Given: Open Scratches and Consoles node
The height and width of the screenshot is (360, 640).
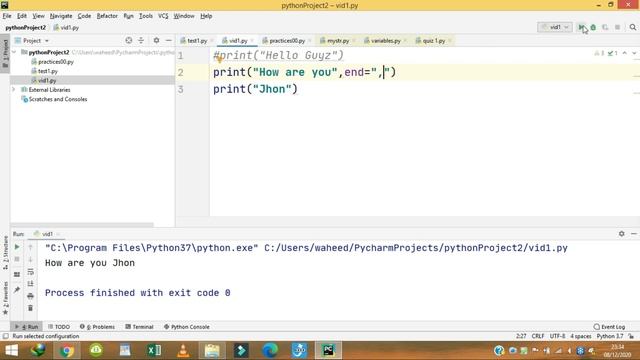Looking at the screenshot, I should point(58,99).
